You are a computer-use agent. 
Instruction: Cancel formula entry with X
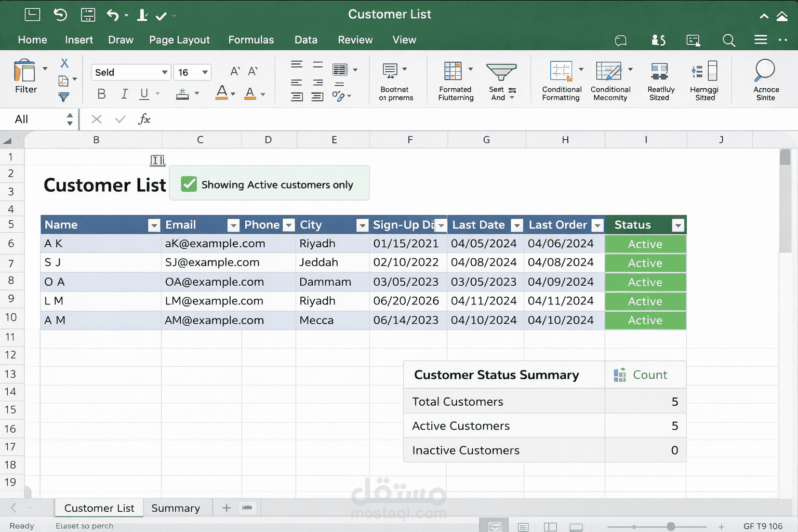97,119
